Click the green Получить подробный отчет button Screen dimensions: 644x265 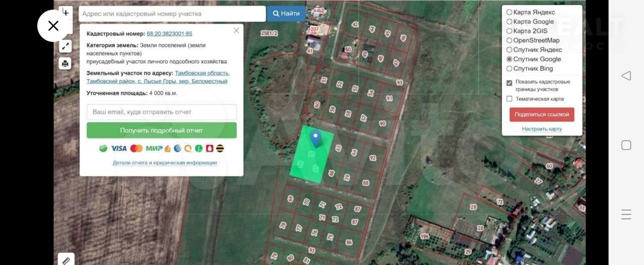[162, 130]
